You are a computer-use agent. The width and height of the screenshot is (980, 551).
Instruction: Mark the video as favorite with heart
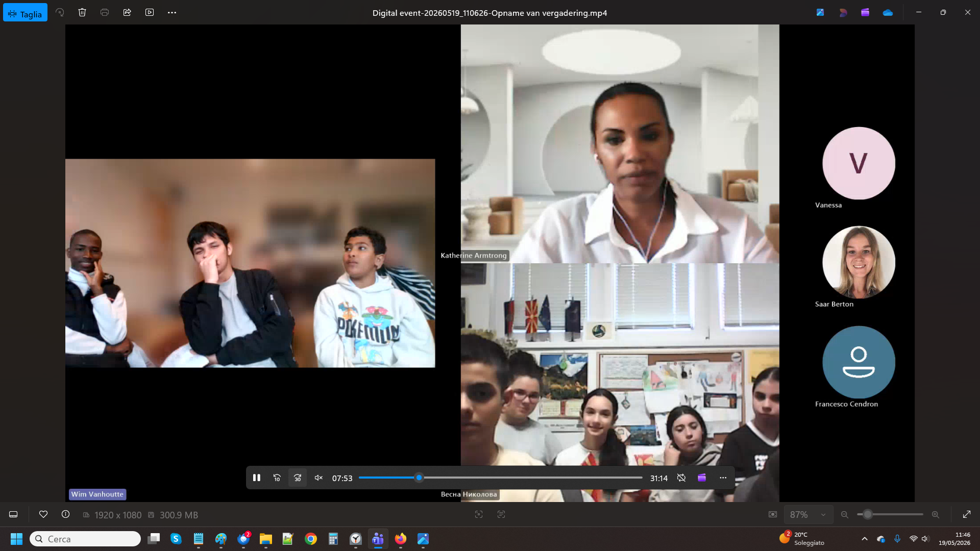(x=43, y=514)
